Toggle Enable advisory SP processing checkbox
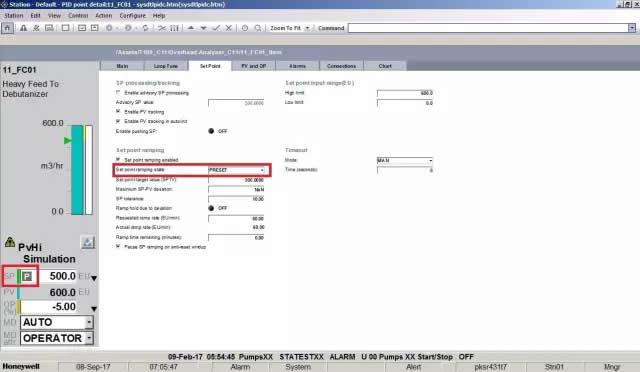The height and width of the screenshot is (372, 640). (x=118, y=93)
